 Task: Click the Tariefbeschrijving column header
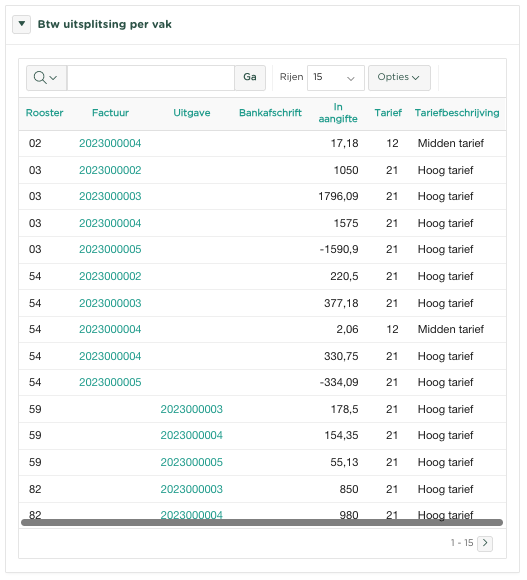pyautogui.click(x=457, y=113)
